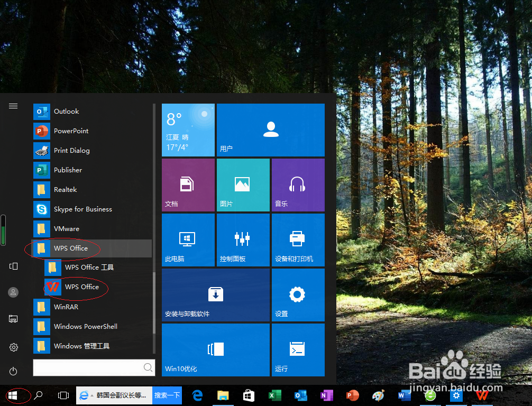Open PowerPoint from the app list
The width and height of the screenshot is (532, 406).
coord(93,131)
